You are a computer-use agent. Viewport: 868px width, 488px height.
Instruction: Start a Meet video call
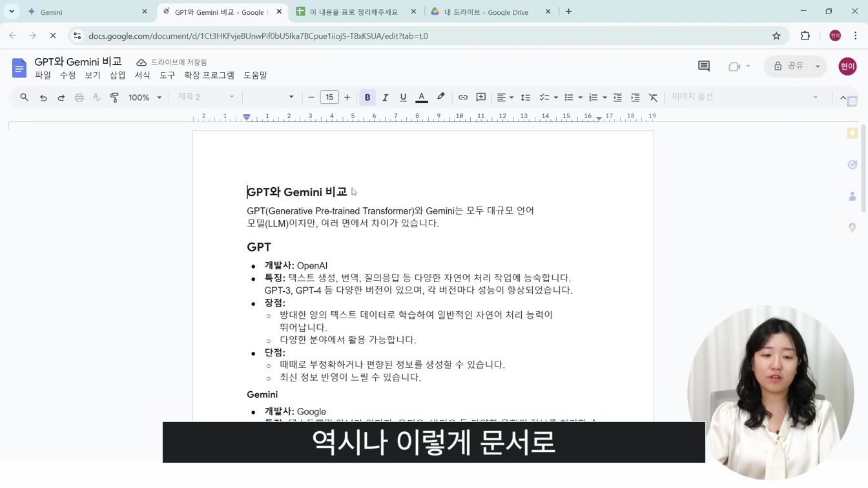coord(734,66)
